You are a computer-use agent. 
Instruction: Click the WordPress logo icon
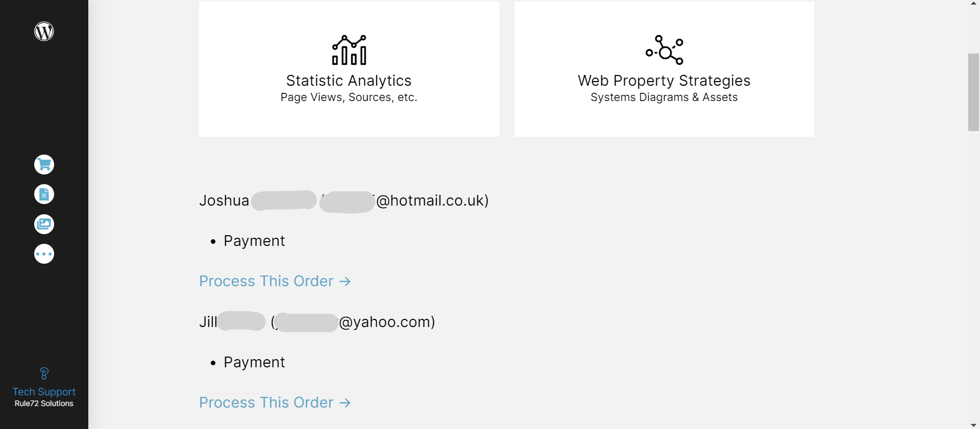44,32
